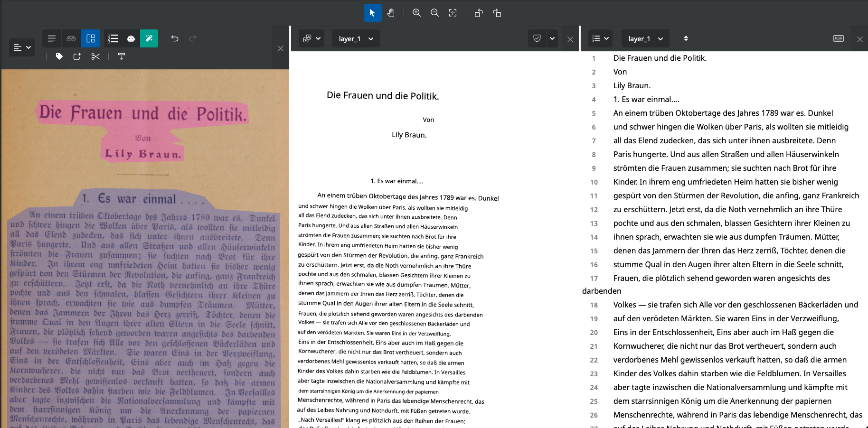Click the reading direction icon
Viewport: 868px width, 428px height.
pyautogui.click(x=122, y=56)
